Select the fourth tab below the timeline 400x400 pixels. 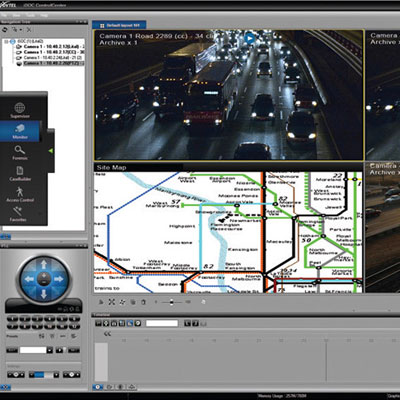[132, 387]
